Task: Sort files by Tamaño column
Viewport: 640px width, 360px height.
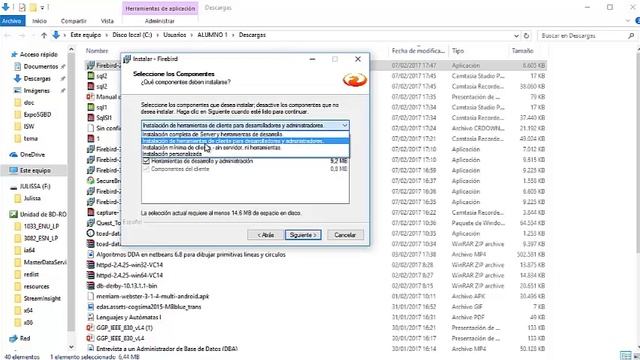Action: tap(523, 51)
